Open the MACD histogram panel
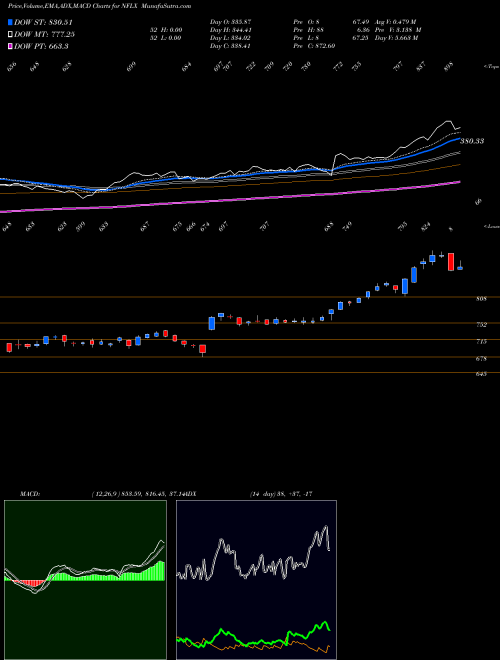 click(85, 580)
